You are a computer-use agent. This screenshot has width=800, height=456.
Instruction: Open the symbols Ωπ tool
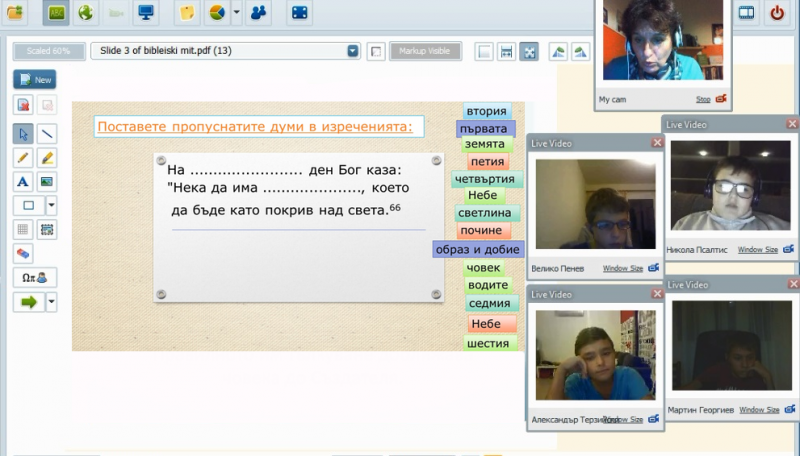[x=35, y=277]
